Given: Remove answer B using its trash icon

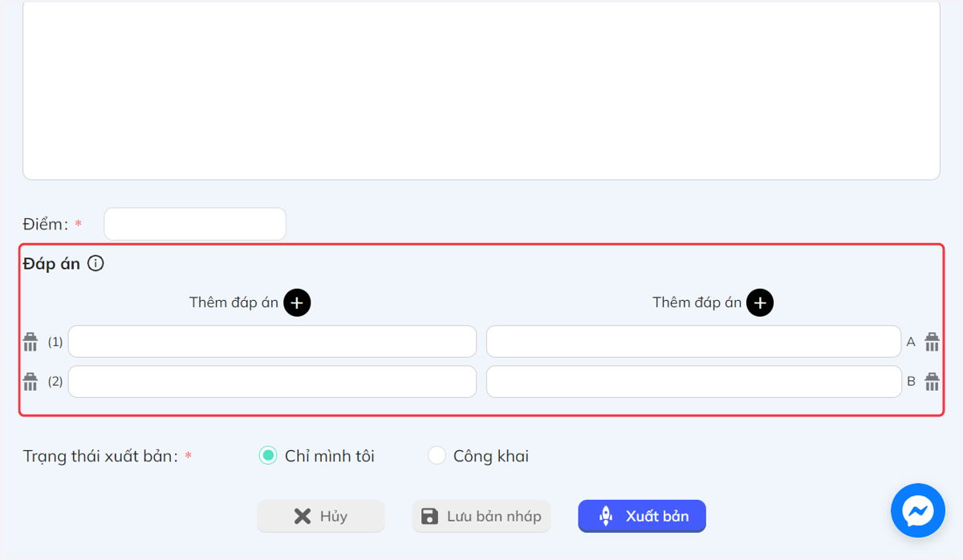Looking at the screenshot, I should [x=932, y=381].
